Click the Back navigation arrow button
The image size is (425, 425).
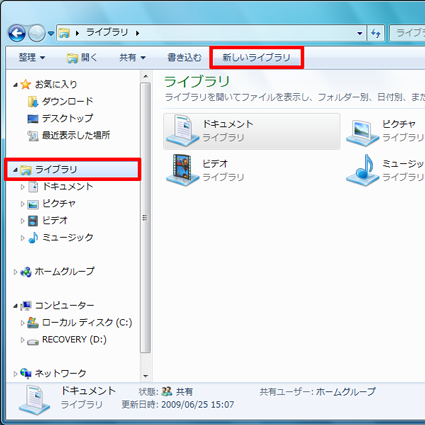17,33
